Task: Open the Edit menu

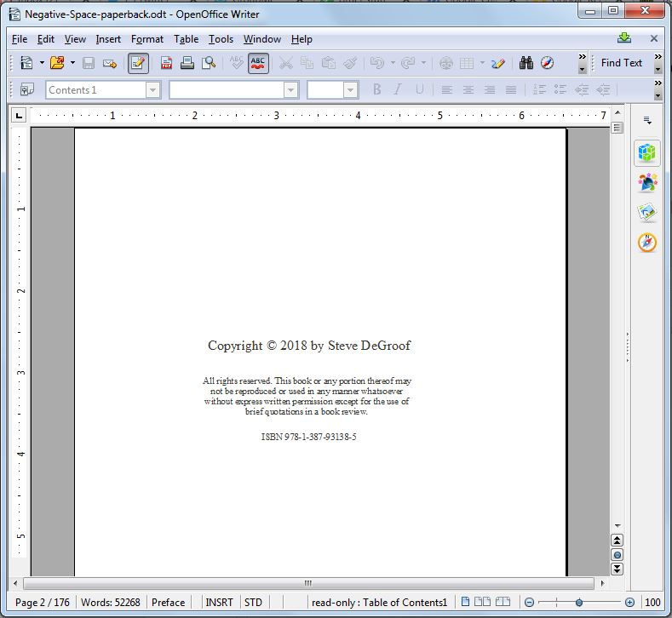Action: click(x=46, y=39)
